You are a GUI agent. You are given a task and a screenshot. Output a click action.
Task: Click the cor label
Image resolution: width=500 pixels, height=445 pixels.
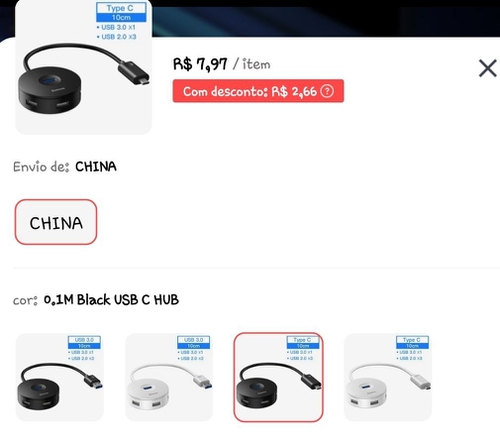point(25,300)
